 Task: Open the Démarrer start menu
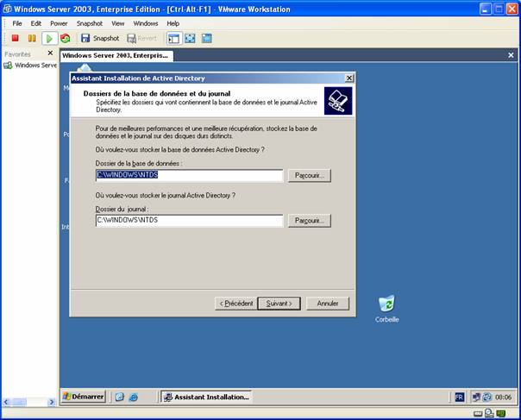click(x=84, y=397)
